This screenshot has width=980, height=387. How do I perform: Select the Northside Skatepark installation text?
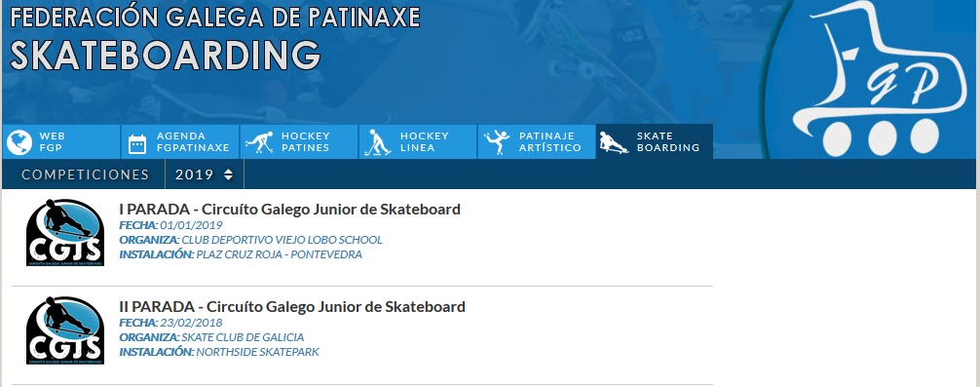click(x=257, y=352)
